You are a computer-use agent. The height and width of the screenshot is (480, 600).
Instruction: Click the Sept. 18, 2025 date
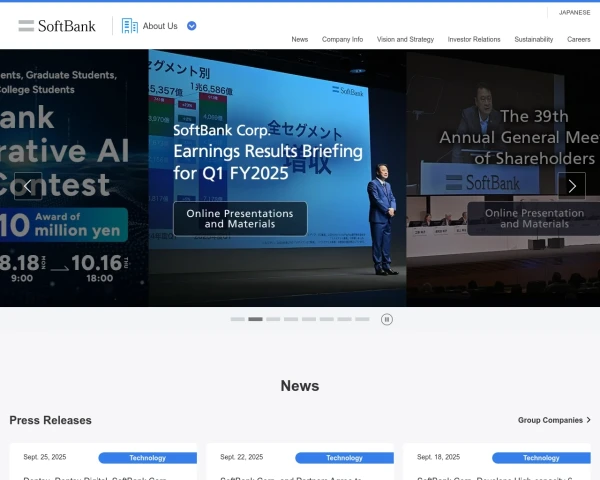point(439,457)
